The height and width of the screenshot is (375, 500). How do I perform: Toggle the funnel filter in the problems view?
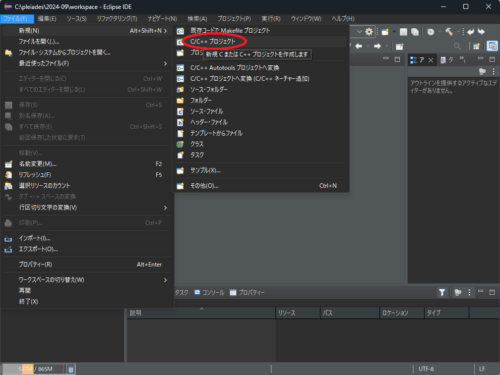442,292
